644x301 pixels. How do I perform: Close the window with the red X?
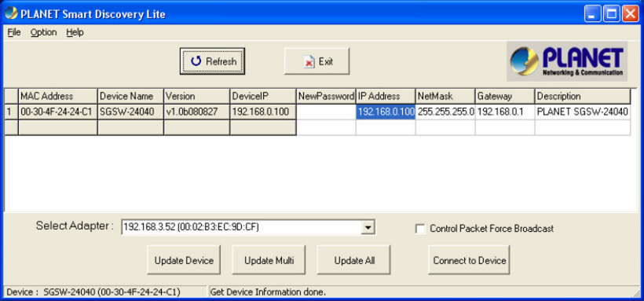point(630,14)
